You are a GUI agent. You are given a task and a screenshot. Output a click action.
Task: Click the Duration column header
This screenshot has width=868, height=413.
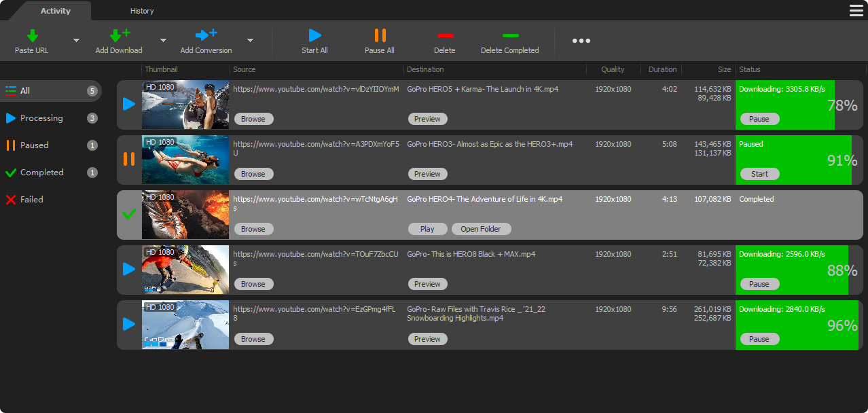click(662, 69)
